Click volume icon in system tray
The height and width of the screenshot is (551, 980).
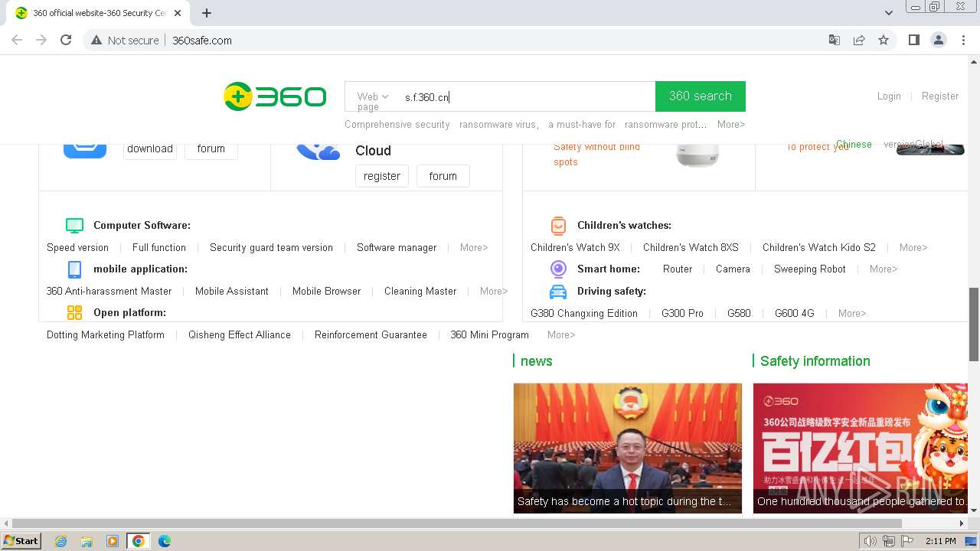click(x=870, y=541)
